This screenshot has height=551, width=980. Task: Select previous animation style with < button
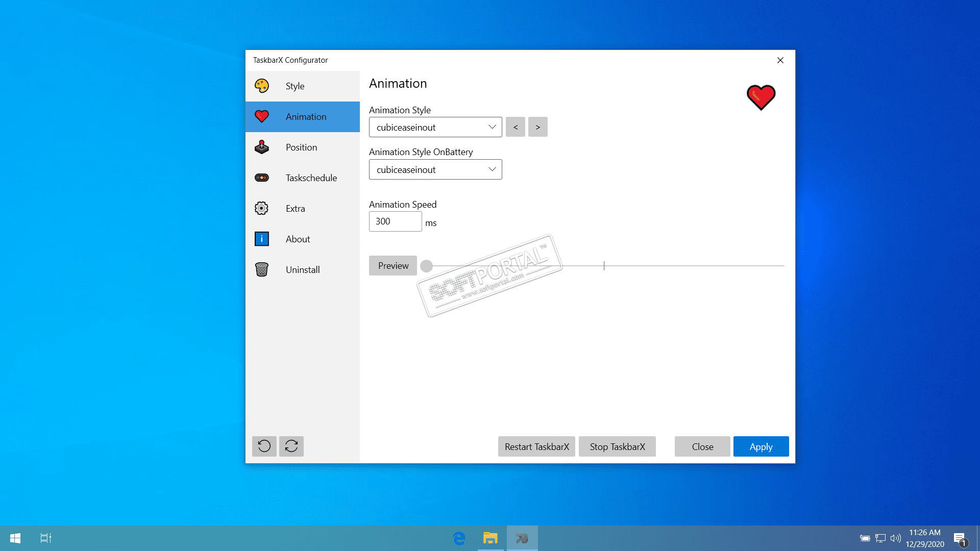click(516, 127)
